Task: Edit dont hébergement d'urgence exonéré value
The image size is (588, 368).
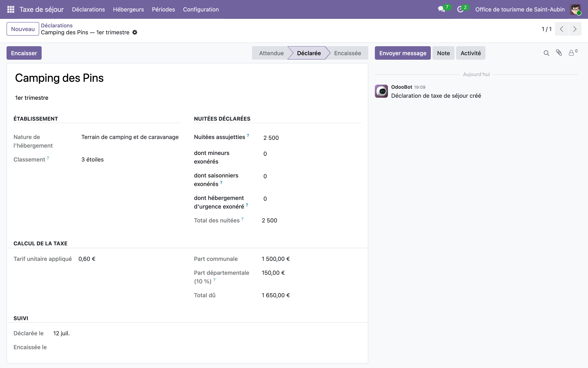Action: point(312,199)
